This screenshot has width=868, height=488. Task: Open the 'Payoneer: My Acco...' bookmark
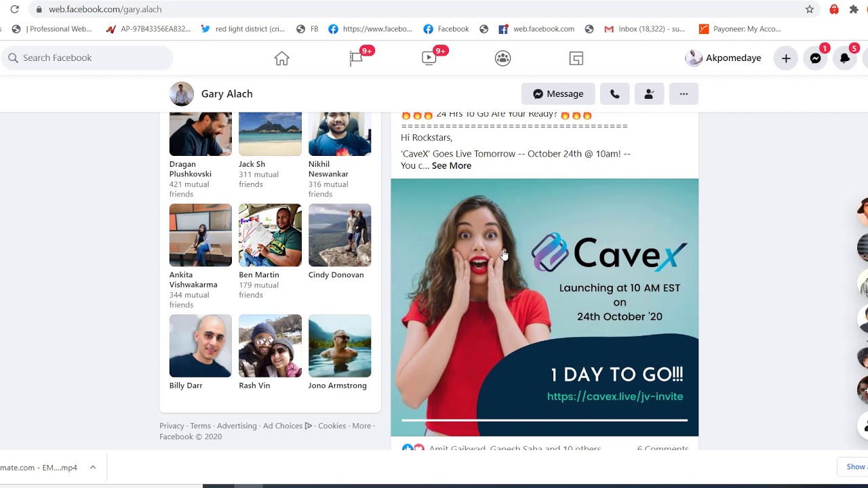[x=740, y=29]
